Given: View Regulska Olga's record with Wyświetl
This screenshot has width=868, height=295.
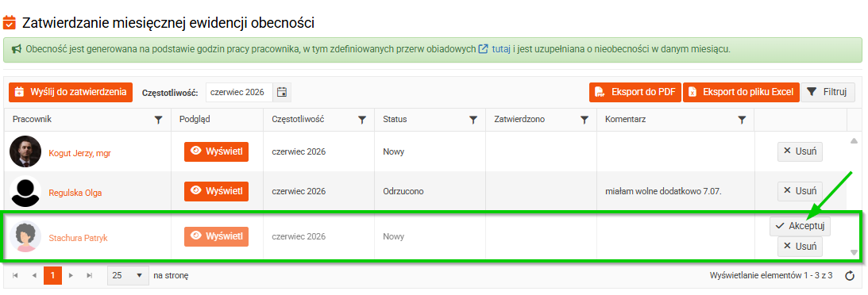Looking at the screenshot, I should (217, 191).
